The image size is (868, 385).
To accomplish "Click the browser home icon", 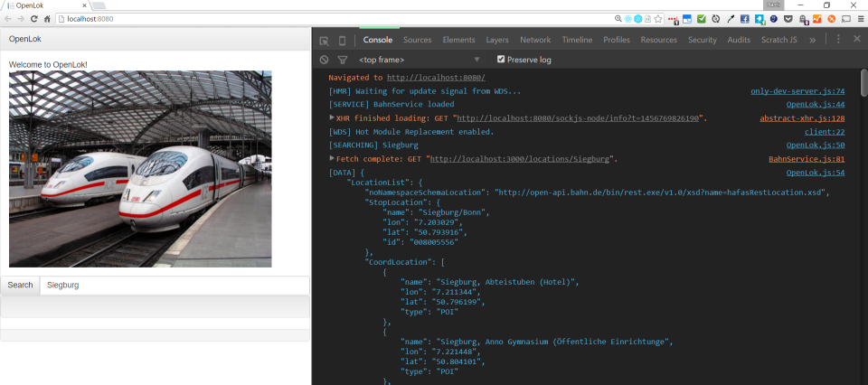I will 47,18.
